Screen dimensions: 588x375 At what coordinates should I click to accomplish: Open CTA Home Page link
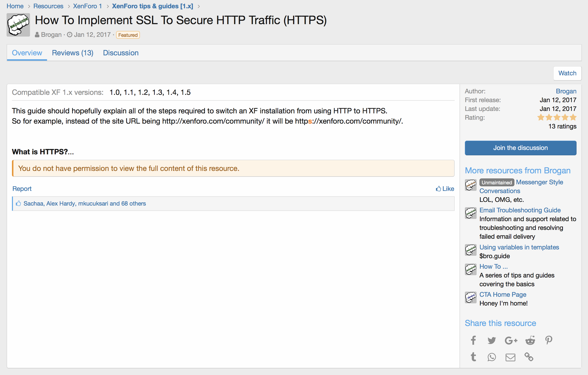pyautogui.click(x=503, y=295)
